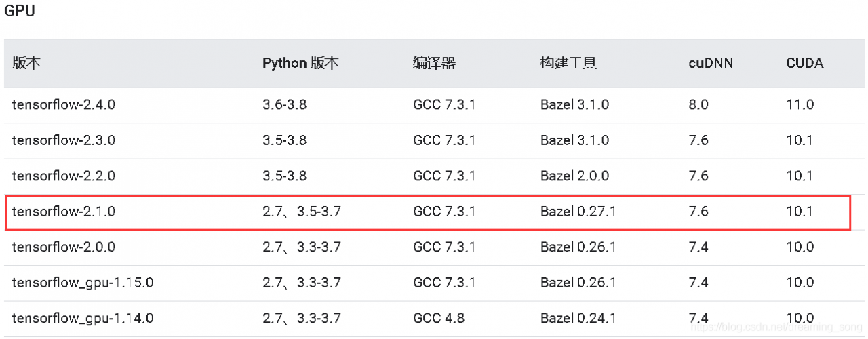The width and height of the screenshot is (868, 339).
Task: Select cuDNN 7.4 in tensorflow_gpu-1.14.0 row
Action: (x=698, y=317)
